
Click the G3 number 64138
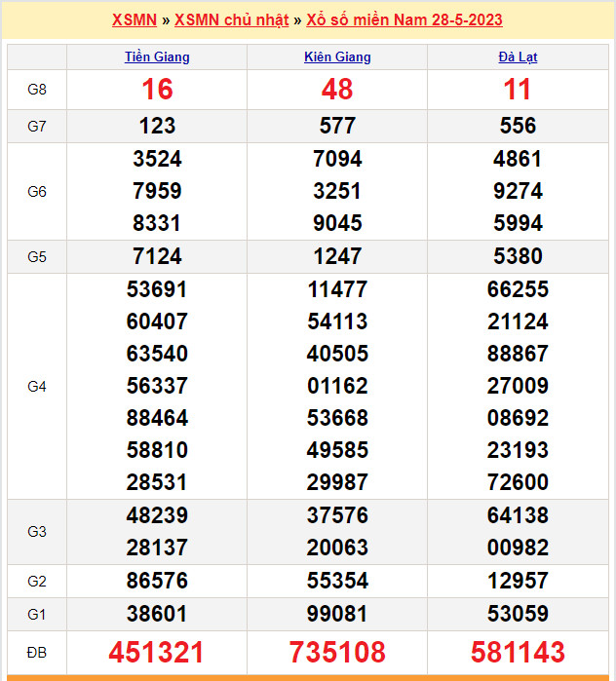[518, 515]
